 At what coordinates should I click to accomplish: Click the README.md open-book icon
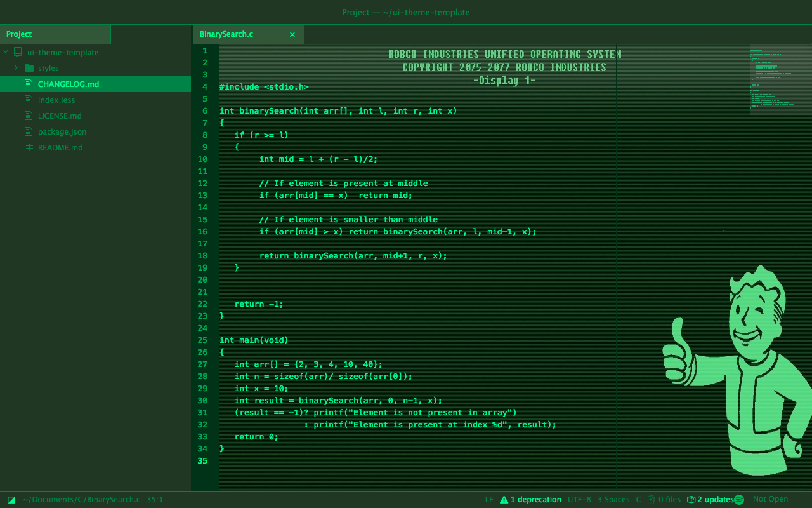coord(29,147)
